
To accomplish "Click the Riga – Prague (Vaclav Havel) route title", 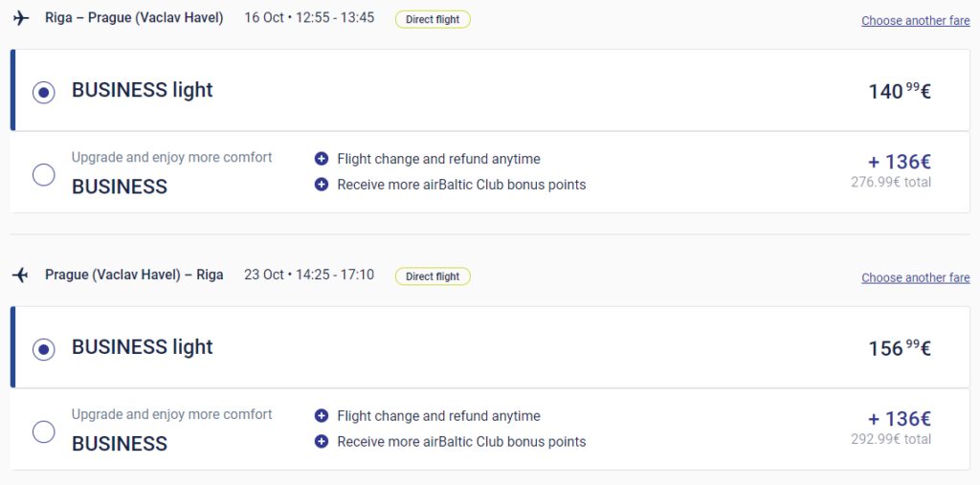I will 134,18.
